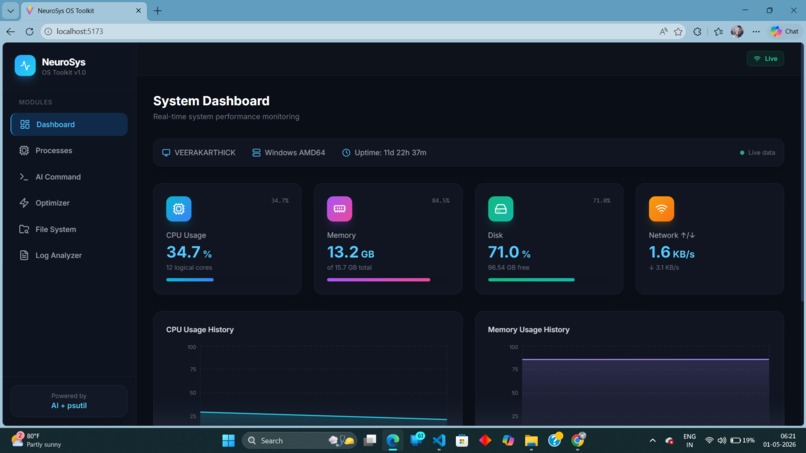Click the '96.54 GB free' text
Image resolution: width=806 pixels, height=453 pixels.
(x=508, y=268)
